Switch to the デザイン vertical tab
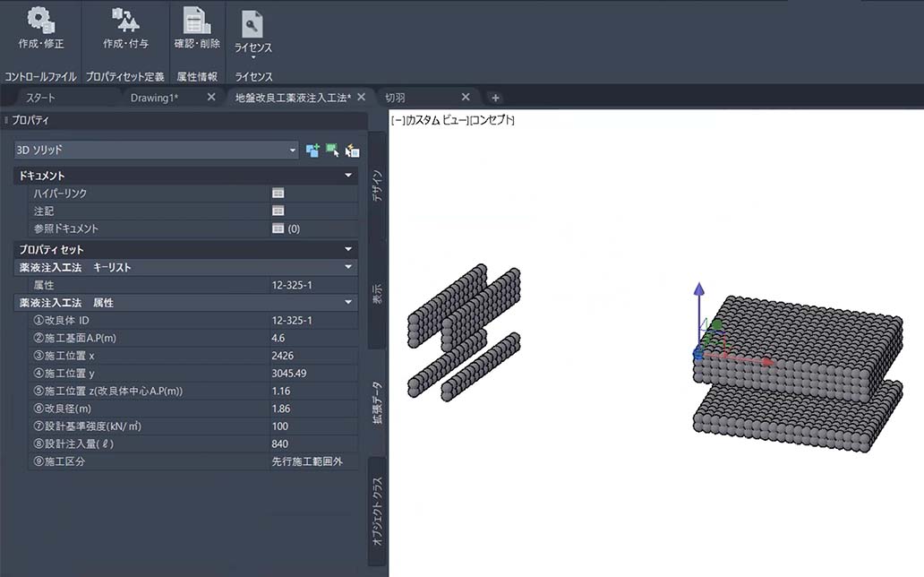 378,184
